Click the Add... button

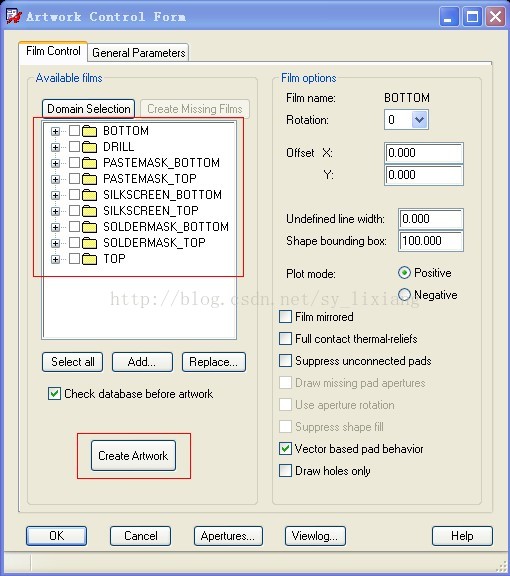(142, 362)
